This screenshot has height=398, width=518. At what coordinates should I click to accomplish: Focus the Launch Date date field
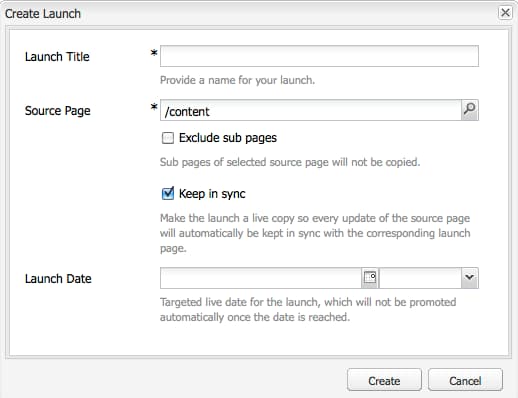coord(261,278)
